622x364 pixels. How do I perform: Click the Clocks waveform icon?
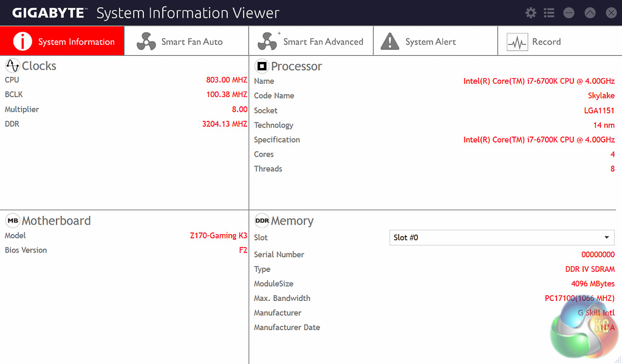point(12,66)
